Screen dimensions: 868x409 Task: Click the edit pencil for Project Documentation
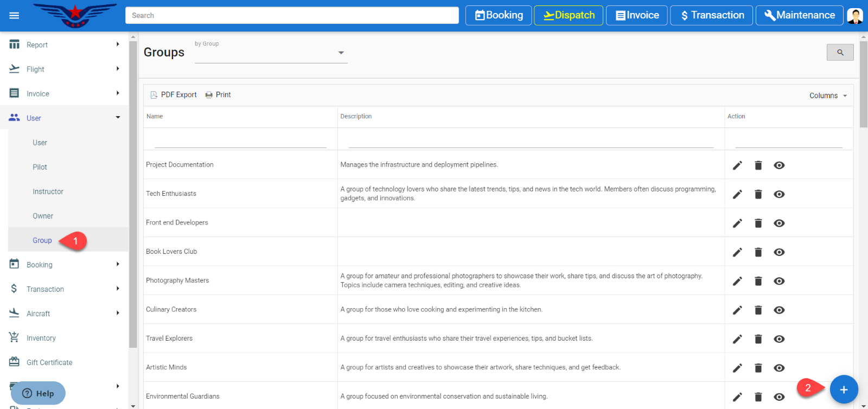coord(737,165)
